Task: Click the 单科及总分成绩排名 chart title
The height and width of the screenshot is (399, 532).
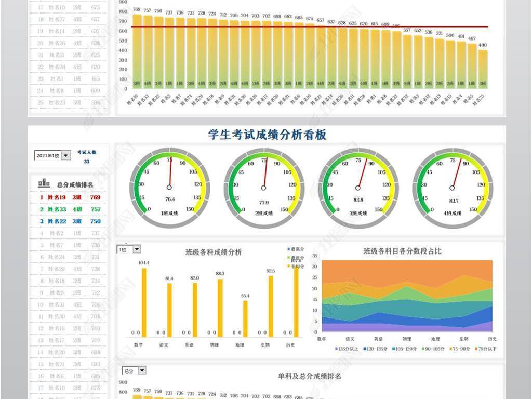Action: click(x=310, y=376)
